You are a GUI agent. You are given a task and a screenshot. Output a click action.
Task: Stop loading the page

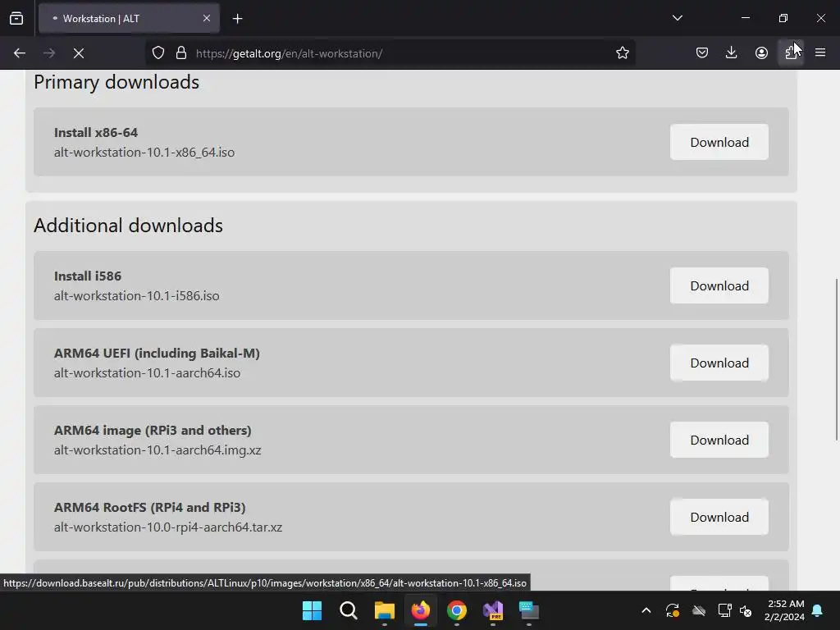(x=79, y=53)
